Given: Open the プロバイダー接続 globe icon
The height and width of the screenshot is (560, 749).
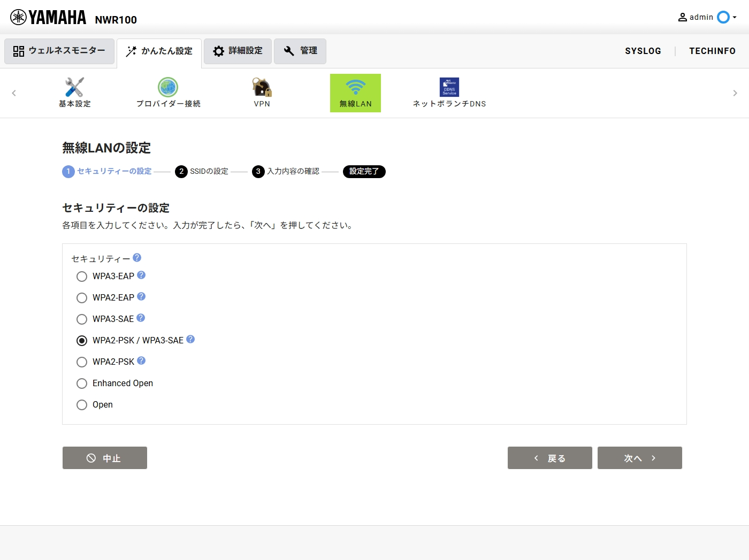Looking at the screenshot, I should (x=168, y=88).
